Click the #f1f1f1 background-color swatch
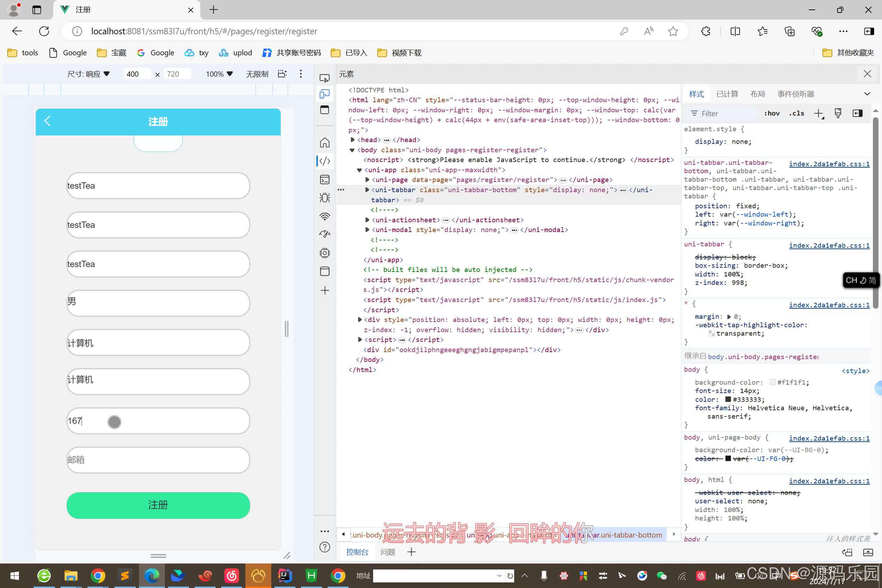Viewport: 882px width, 588px height. [772, 382]
